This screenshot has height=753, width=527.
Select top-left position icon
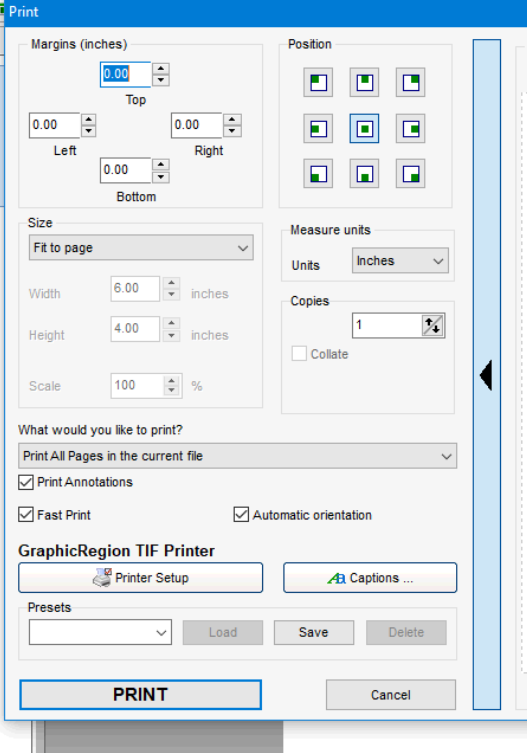pos(318,83)
